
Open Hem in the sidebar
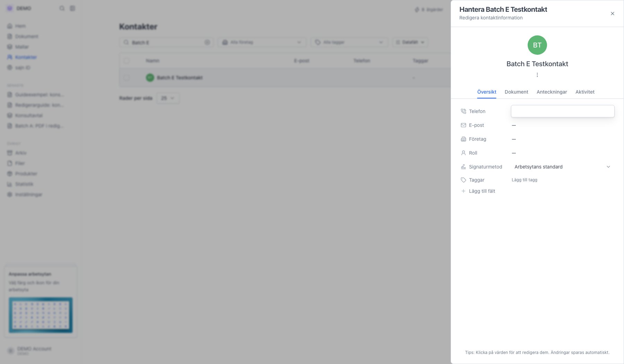(x=20, y=26)
